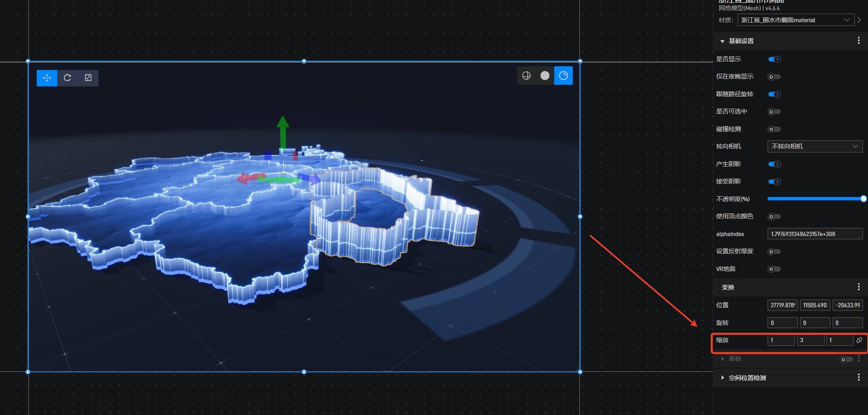
Task: Click the alphaIndex input field
Action: 814,234
